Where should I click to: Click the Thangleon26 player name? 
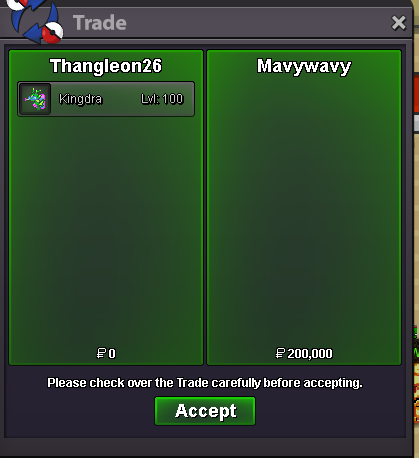106,66
